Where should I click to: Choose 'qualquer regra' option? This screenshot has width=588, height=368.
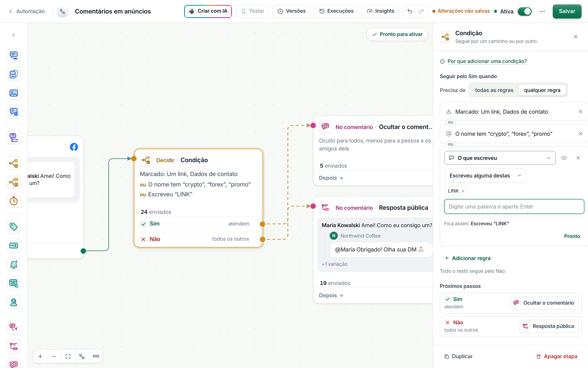(542, 90)
